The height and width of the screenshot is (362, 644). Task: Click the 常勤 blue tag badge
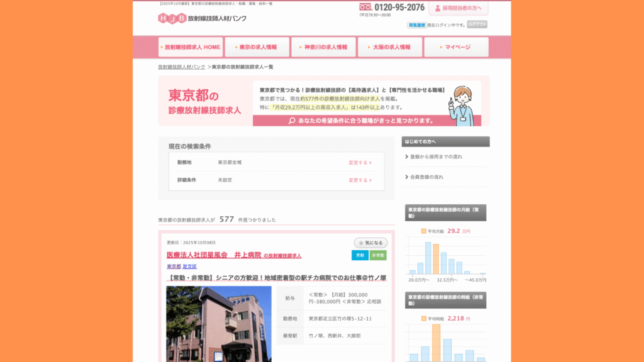pyautogui.click(x=360, y=255)
